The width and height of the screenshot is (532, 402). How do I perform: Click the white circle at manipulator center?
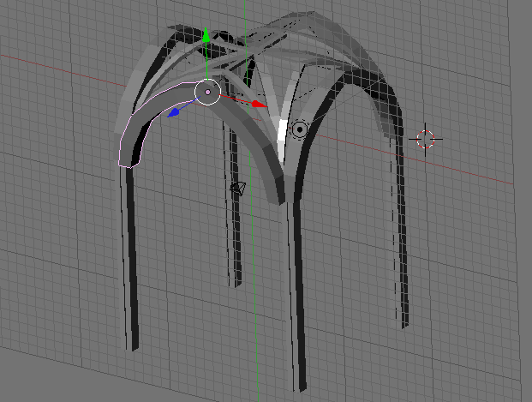207,92
